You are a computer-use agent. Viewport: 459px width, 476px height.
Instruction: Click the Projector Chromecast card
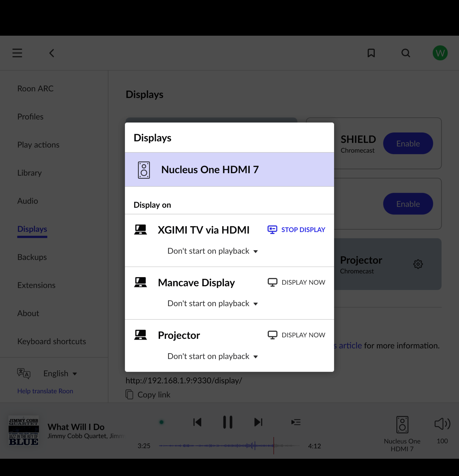388,264
